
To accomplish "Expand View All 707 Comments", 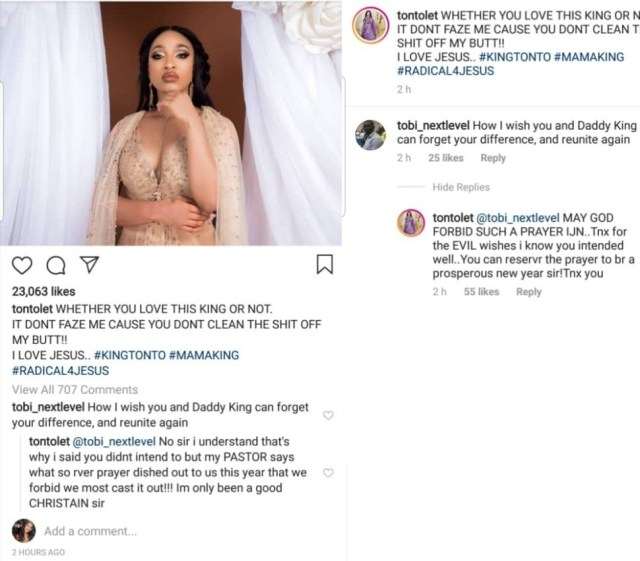I will tap(75, 390).
